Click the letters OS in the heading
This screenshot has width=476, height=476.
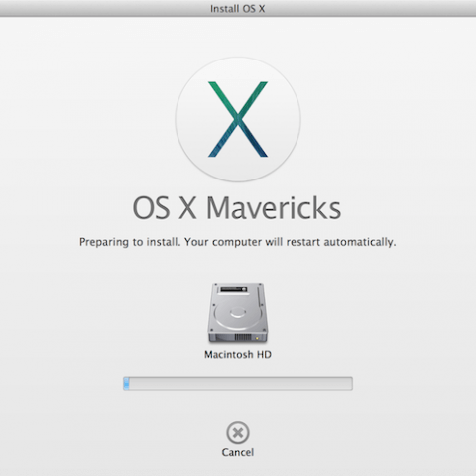point(151,207)
